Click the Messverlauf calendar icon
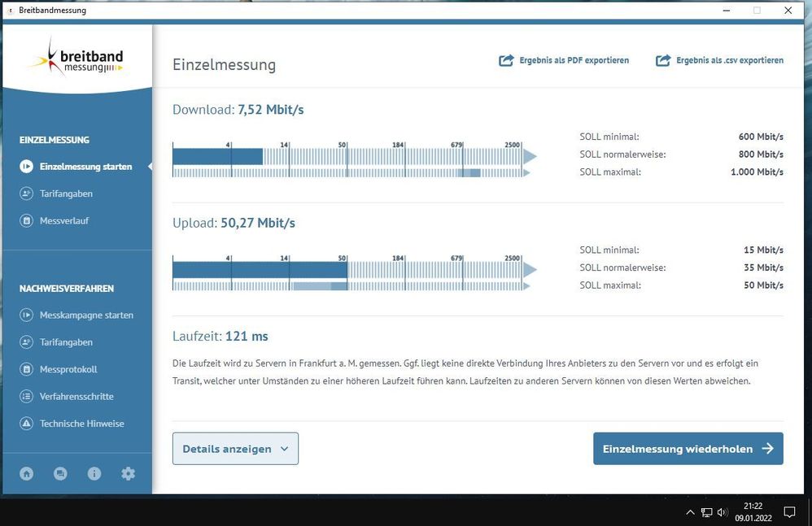The height and width of the screenshot is (526, 812). coord(26,220)
